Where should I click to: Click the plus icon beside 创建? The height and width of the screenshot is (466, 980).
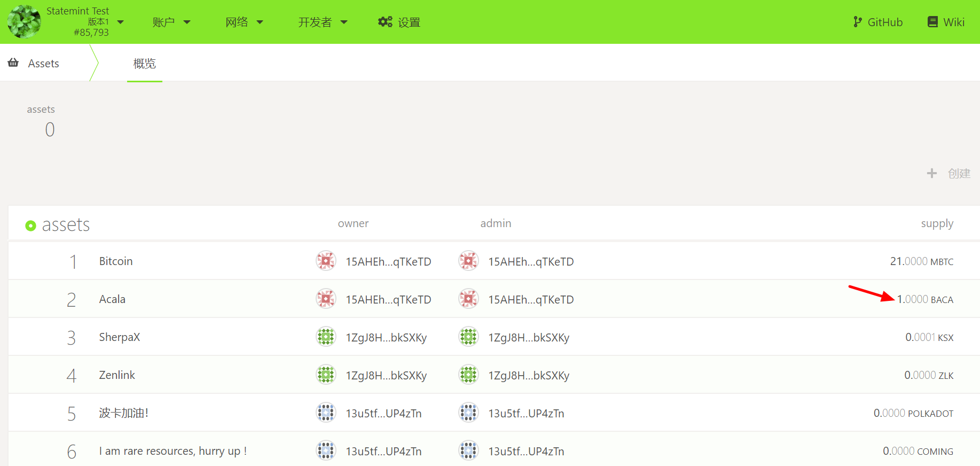(x=932, y=173)
